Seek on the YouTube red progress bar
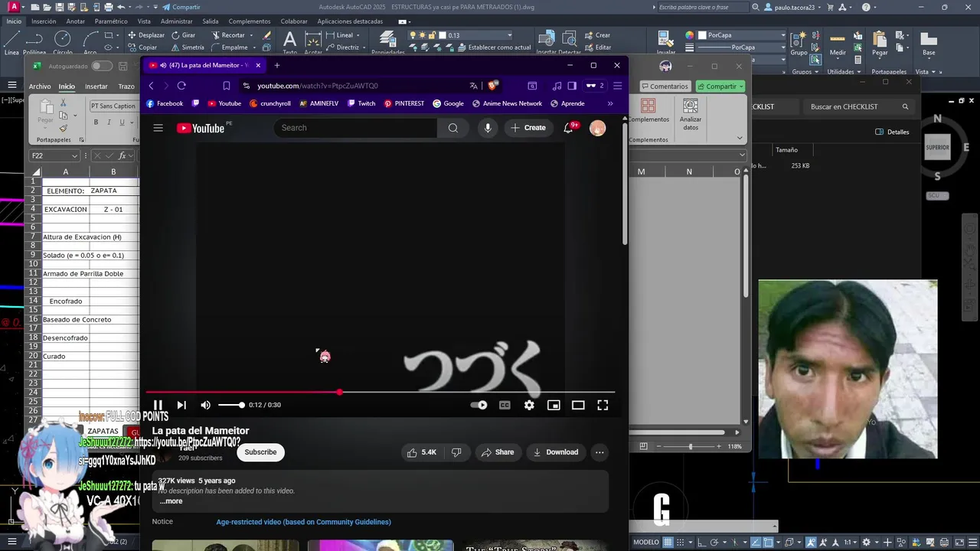Image resolution: width=980 pixels, height=551 pixels. point(381,392)
